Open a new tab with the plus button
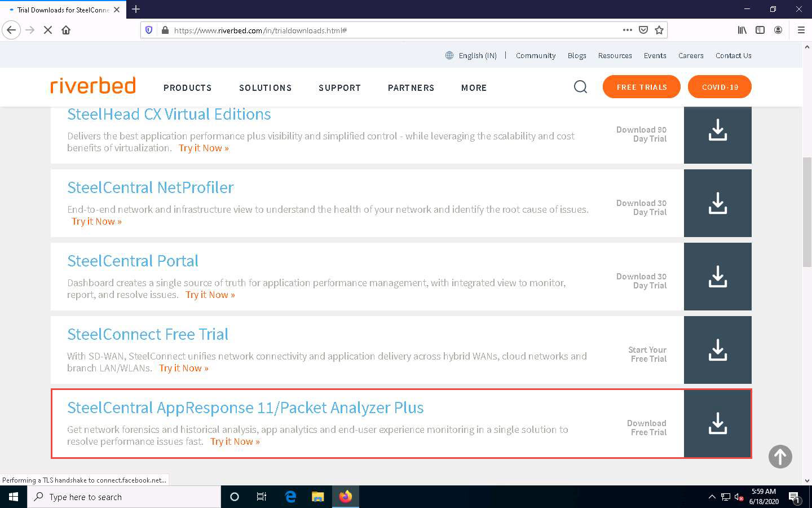 [136, 9]
